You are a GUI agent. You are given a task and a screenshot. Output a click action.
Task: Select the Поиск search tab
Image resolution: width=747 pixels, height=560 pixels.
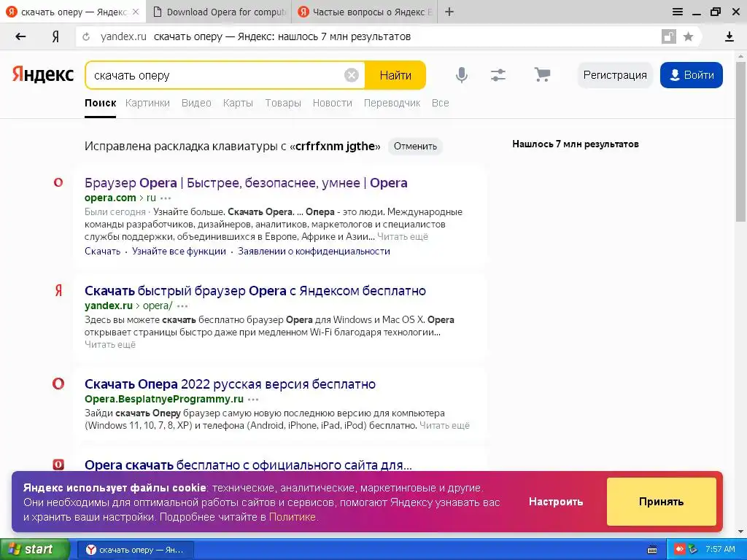tap(101, 103)
